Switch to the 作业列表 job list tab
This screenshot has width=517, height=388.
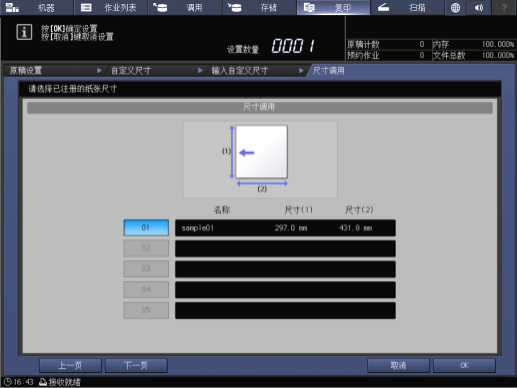[111, 7]
